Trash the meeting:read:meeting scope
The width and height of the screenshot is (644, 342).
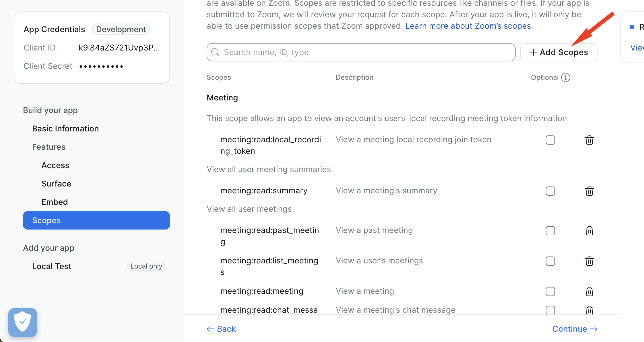[589, 292]
